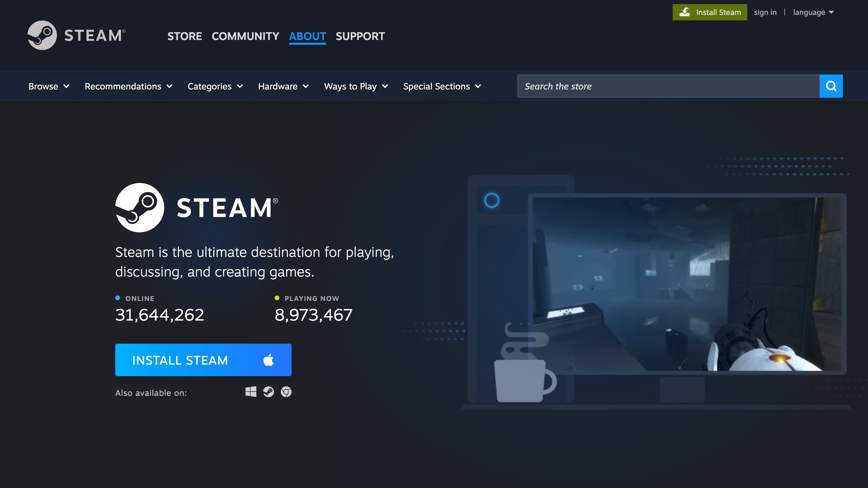Click the SteamOS platform icon
The width and height of the screenshot is (868, 488).
[269, 392]
